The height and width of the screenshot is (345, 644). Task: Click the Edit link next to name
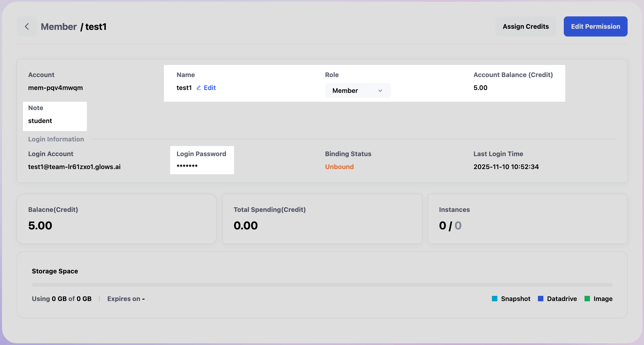[x=210, y=88]
